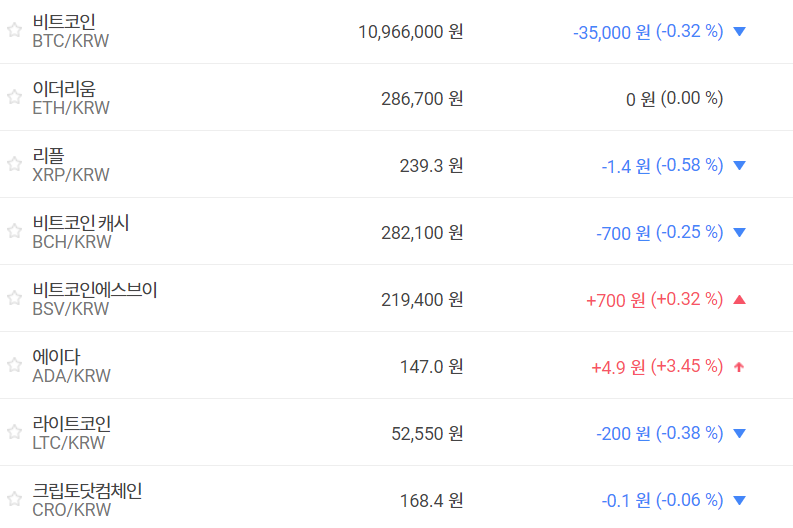
Task: Add 에이다 ADA/KRW to favorites
Action: [14, 365]
